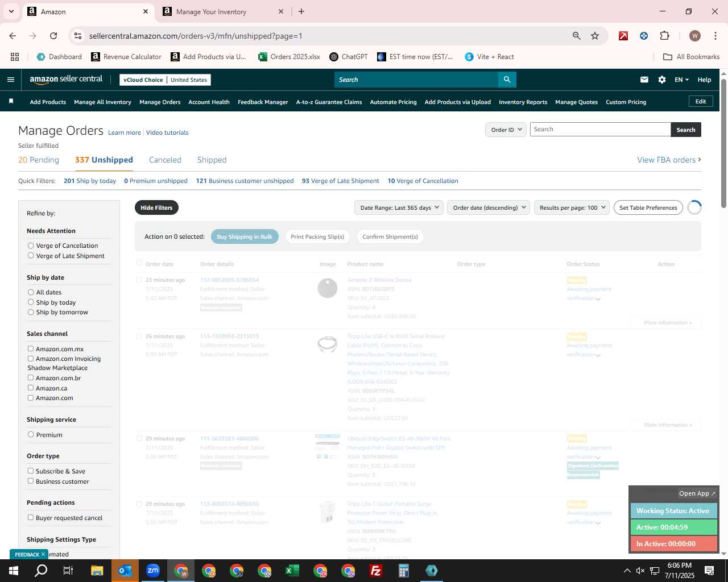Select Verge of Late Shipment radio filter
728x582 pixels.
click(31, 256)
